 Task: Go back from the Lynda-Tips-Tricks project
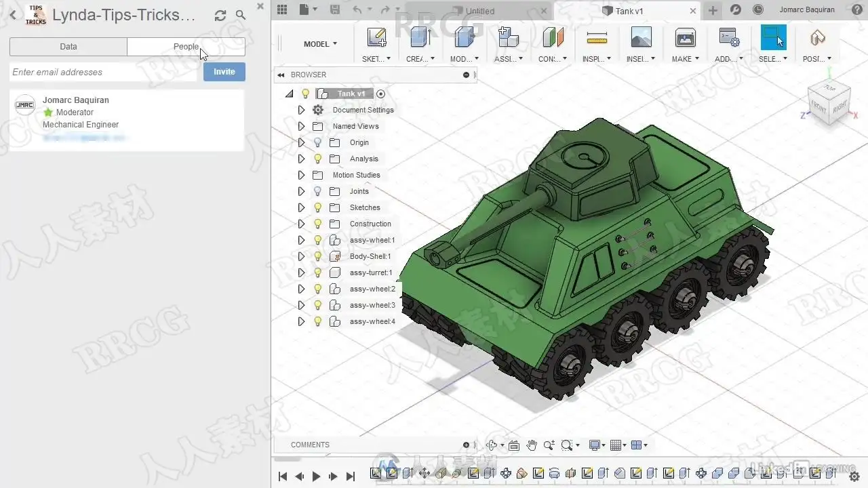[13, 15]
